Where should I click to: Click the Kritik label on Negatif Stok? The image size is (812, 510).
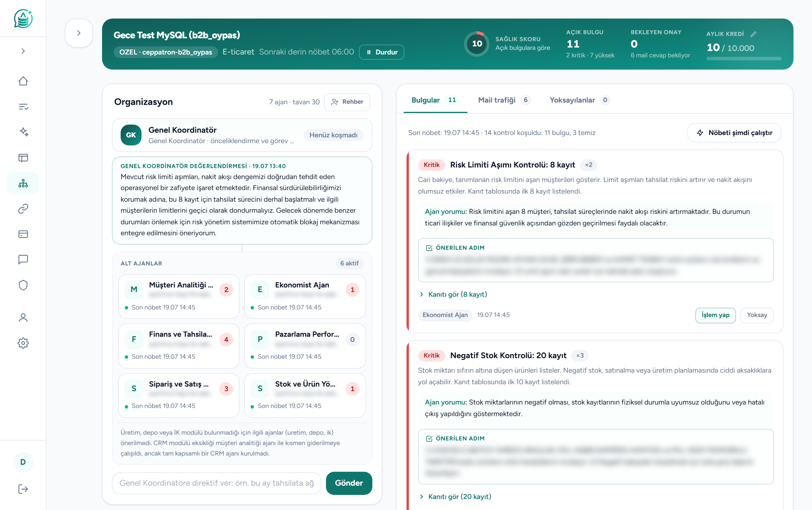tap(432, 356)
